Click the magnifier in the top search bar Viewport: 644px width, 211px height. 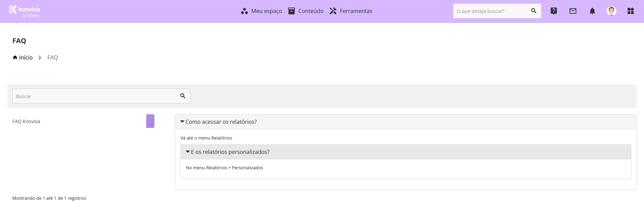[x=533, y=11]
